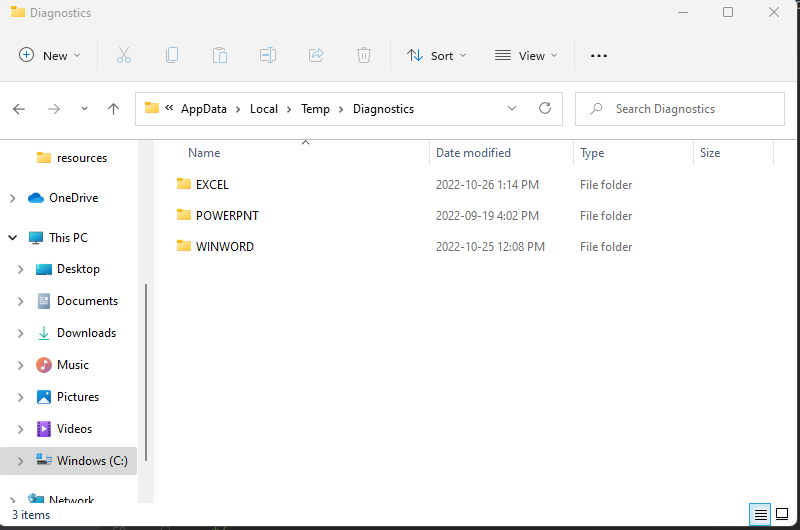Click the Delete trash bin icon

tap(364, 56)
